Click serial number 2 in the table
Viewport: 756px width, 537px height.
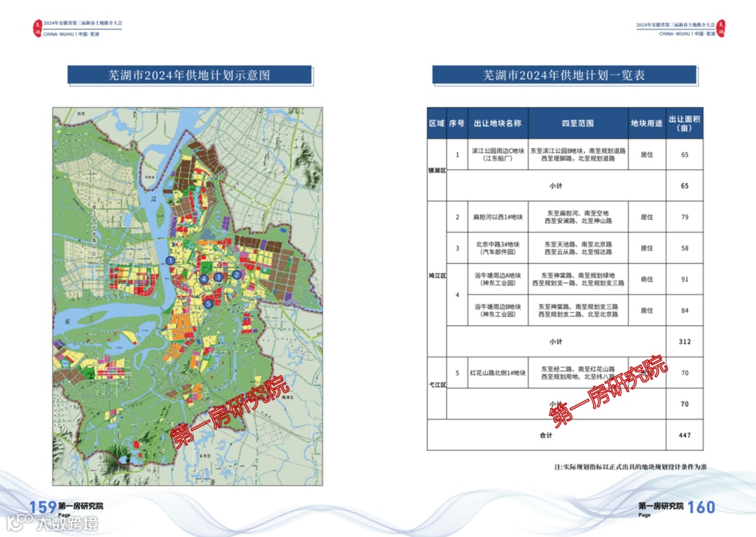[457, 217]
